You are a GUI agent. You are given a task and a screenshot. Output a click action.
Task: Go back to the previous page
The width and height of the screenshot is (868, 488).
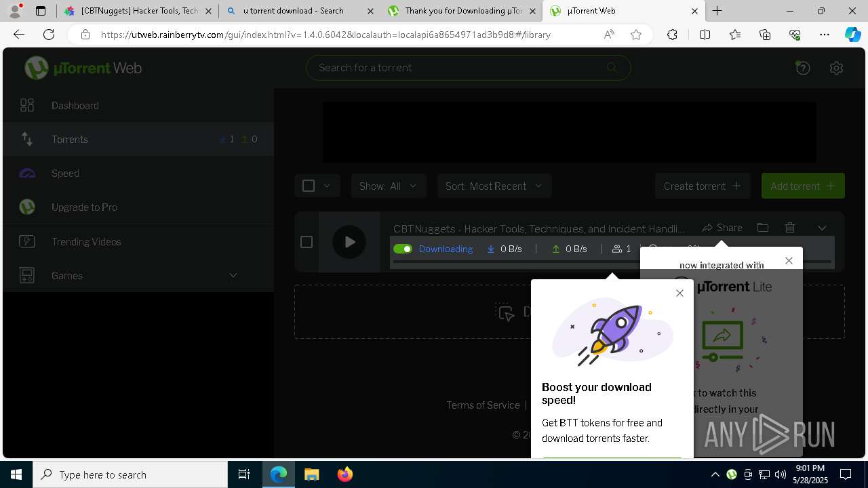tap(19, 35)
